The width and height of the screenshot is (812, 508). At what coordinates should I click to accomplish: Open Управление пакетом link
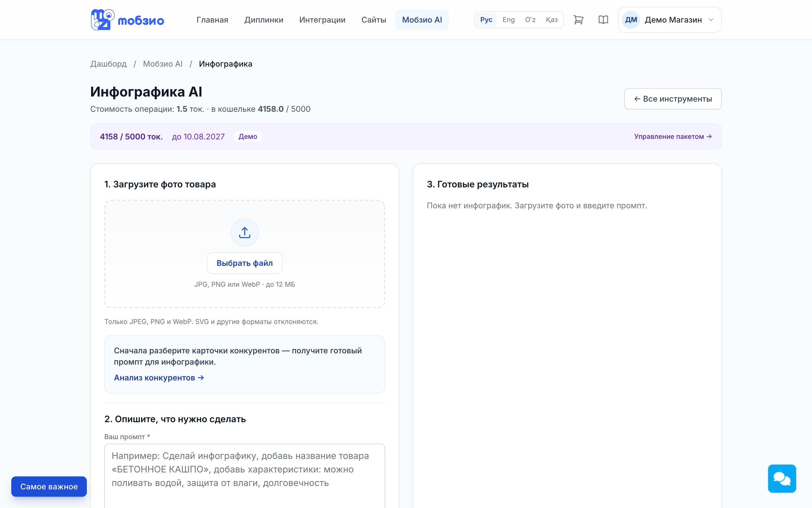click(673, 136)
